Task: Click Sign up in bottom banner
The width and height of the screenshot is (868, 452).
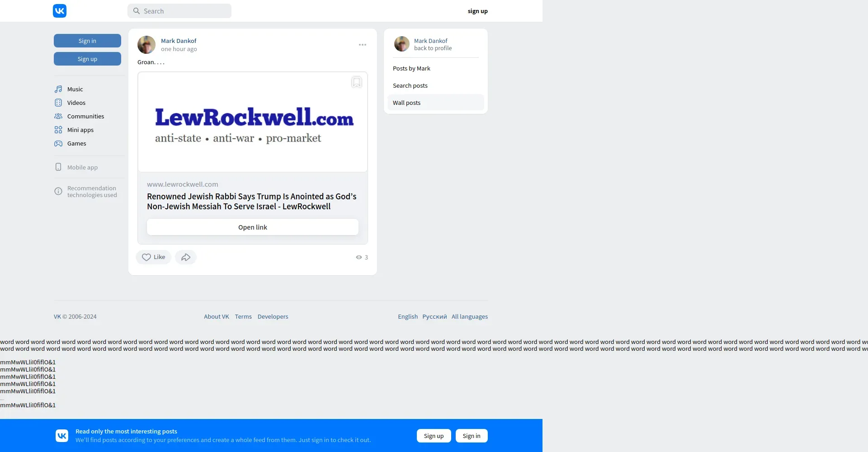Action: pyautogui.click(x=434, y=436)
